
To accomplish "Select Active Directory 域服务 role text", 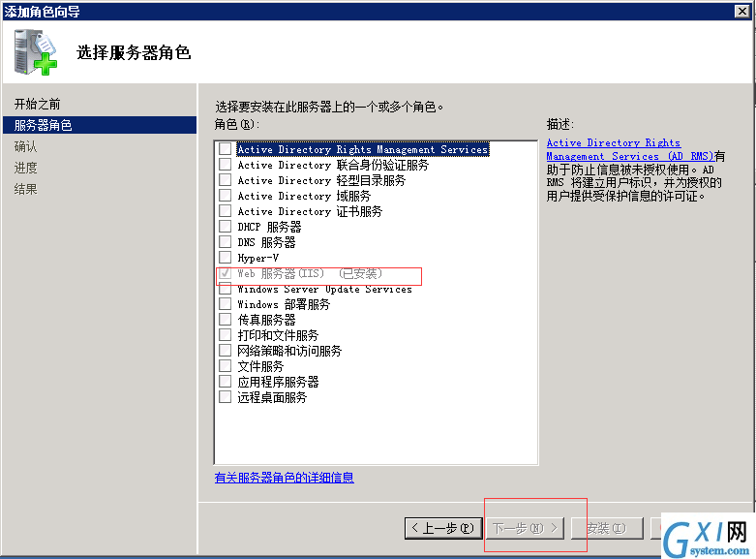I will click(x=304, y=196).
